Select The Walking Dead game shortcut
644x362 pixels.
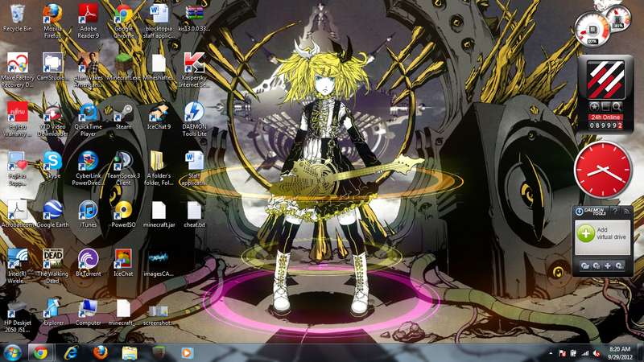[52, 266]
